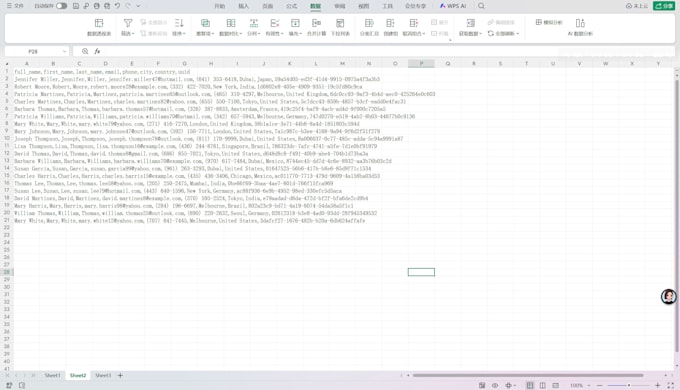
Task: Insert a pivot table via 数据透视表 icon
Action: tap(99, 23)
